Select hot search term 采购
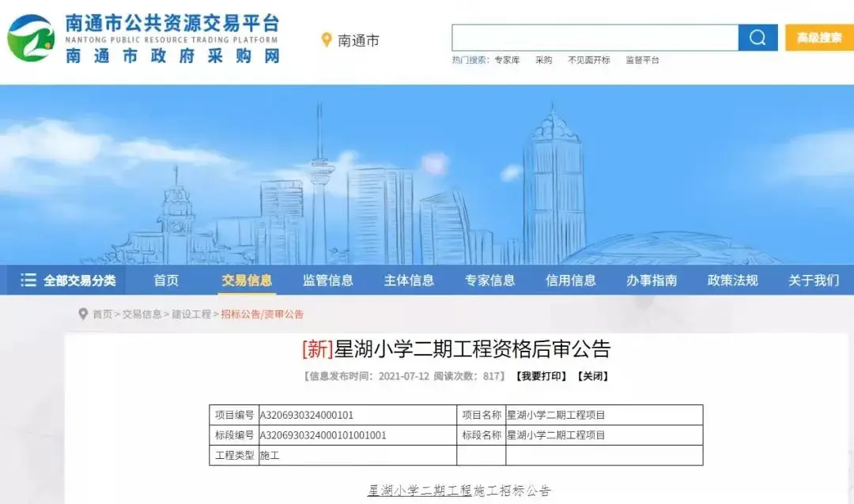Viewport: 854px width, 504px height. click(x=543, y=60)
